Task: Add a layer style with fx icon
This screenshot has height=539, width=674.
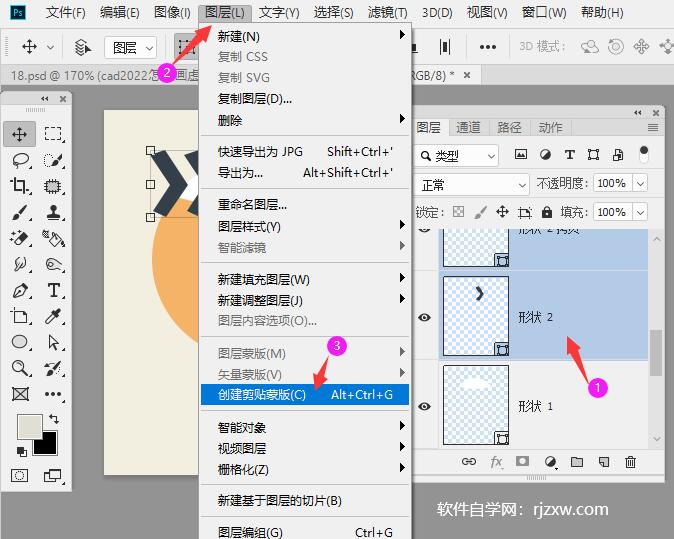Action: (496, 462)
